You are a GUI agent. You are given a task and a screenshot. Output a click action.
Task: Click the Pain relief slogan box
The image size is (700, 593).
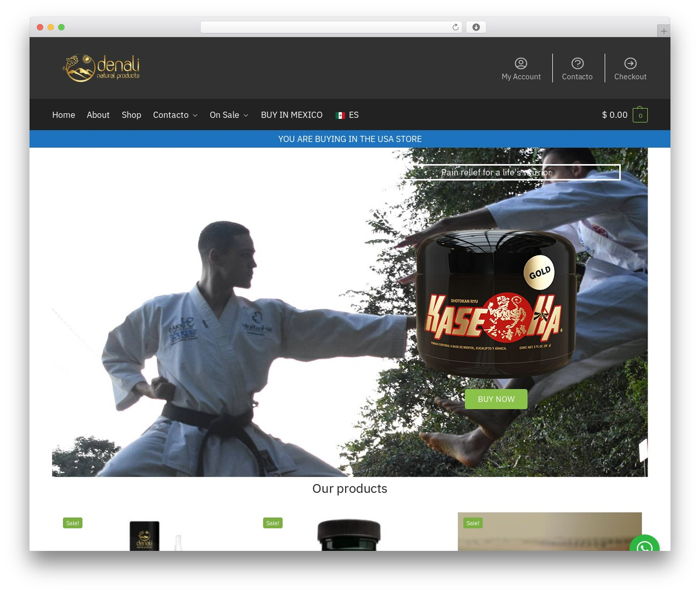(x=496, y=172)
